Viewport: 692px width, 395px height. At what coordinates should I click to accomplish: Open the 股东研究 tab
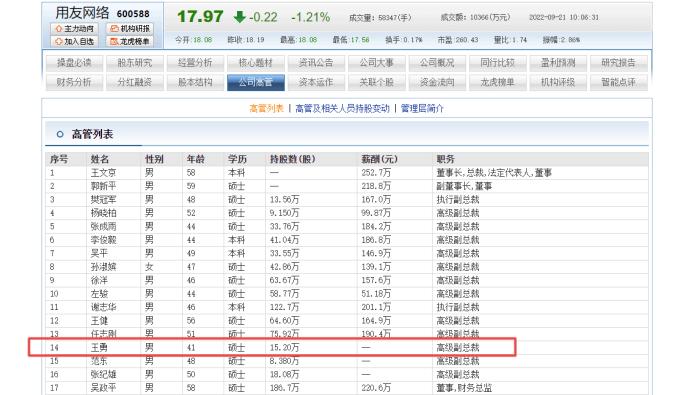click(x=135, y=63)
